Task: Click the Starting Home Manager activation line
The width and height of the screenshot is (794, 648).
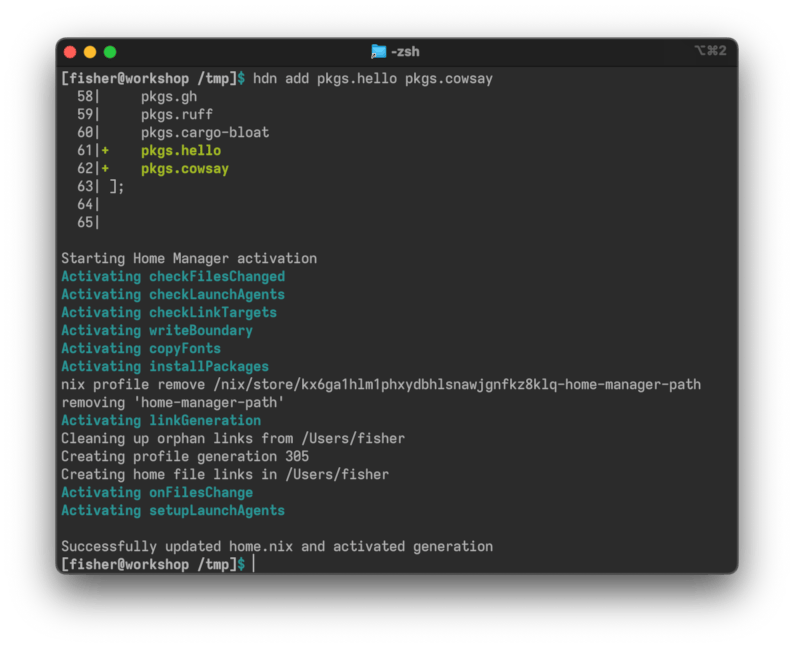Action: pyautogui.click(x=189, y=259)
